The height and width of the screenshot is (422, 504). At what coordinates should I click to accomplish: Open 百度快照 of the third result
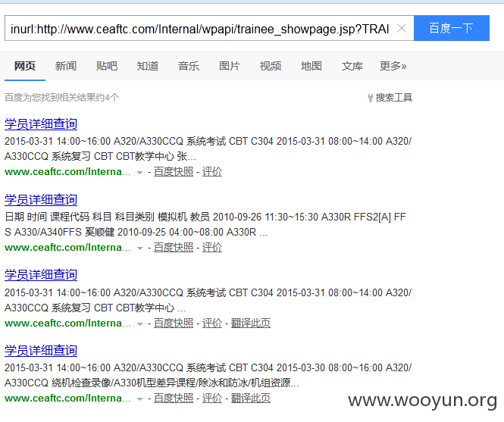click(x=174, y=323)
